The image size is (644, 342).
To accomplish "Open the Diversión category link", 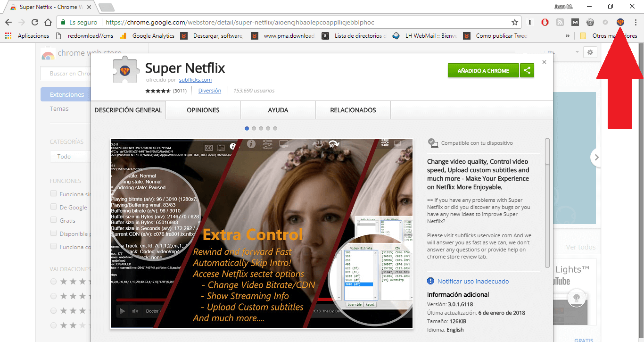I will (210, 91).
